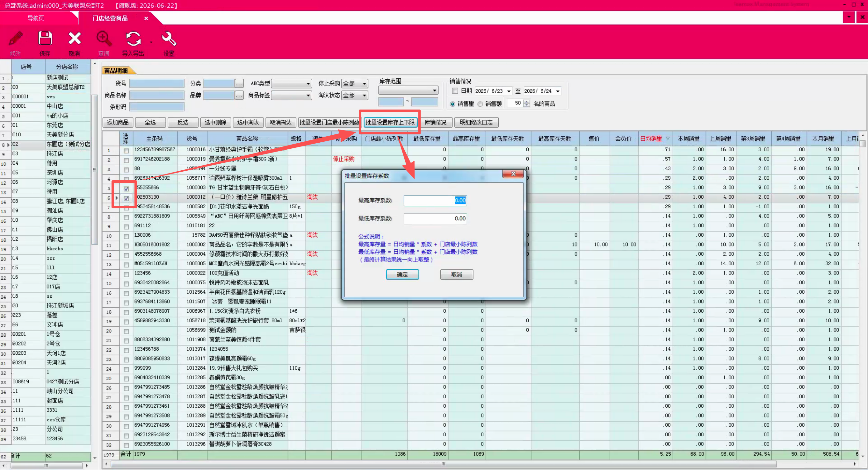Viewport: 868px width, 470px height.
Task: Click the 库销情况 button
Action: tap(435, 123)
